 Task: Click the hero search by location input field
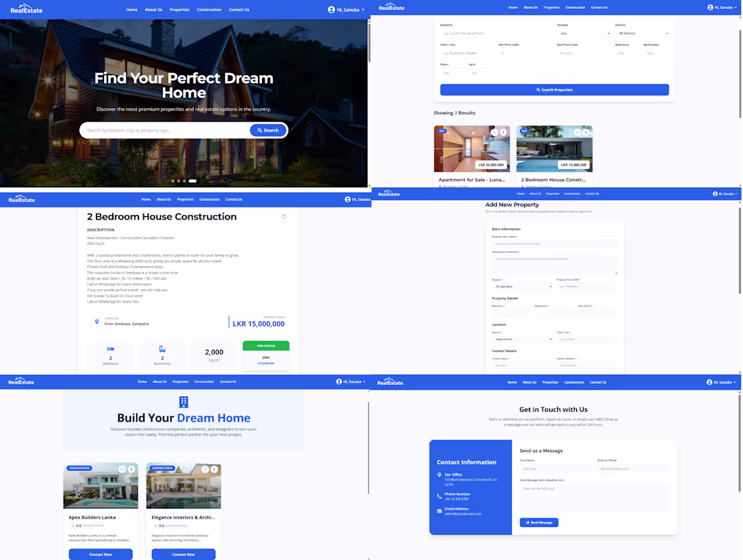pos(166,130)
